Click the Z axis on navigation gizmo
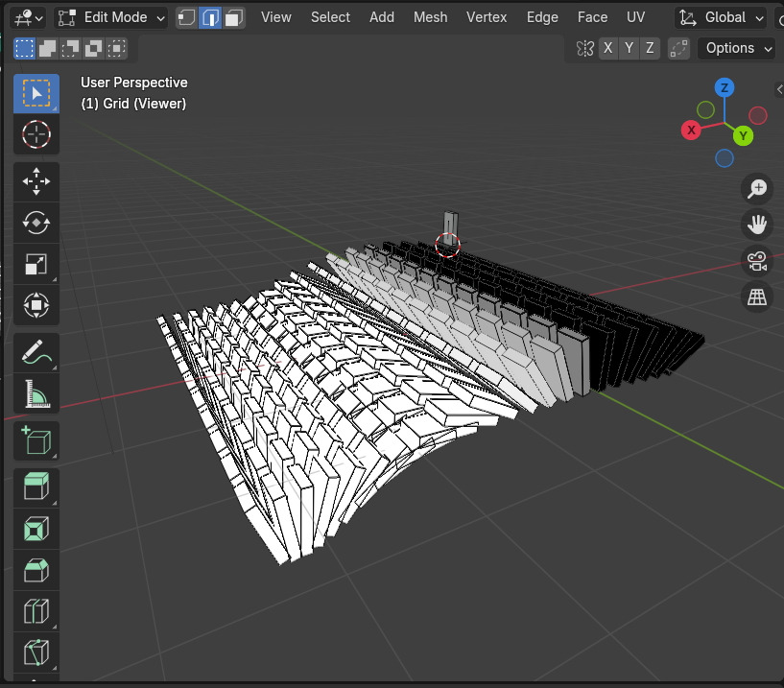The image size is (784, 688). pos(724,88)
